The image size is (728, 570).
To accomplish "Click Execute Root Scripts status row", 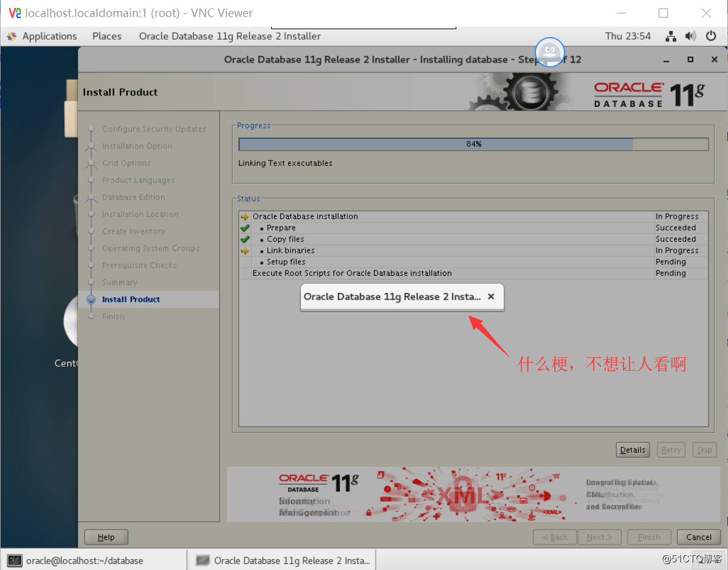I will pyautogui.click(x=473, y=273).
